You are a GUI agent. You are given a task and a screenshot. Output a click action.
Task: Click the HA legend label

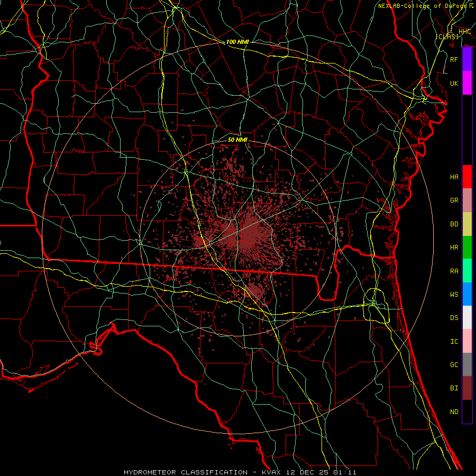coord(454,177)
